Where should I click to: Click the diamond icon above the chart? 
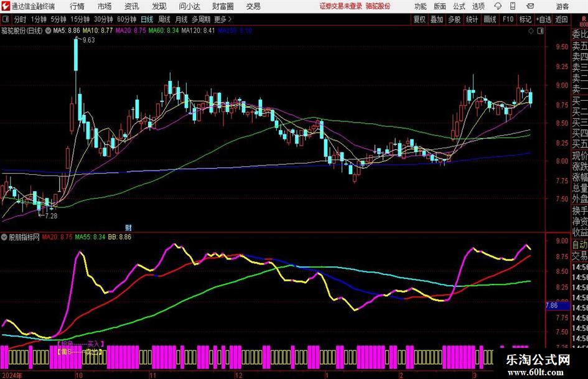(x=531, y=31)
